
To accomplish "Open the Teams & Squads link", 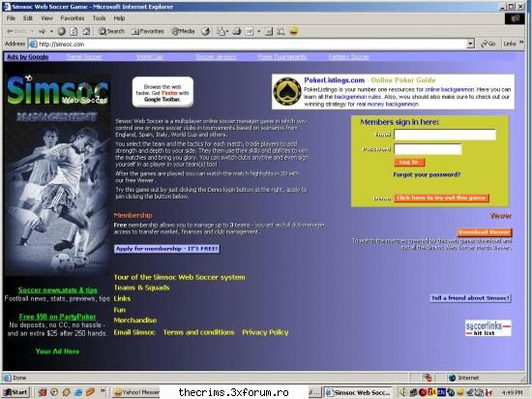I will 141,288.
